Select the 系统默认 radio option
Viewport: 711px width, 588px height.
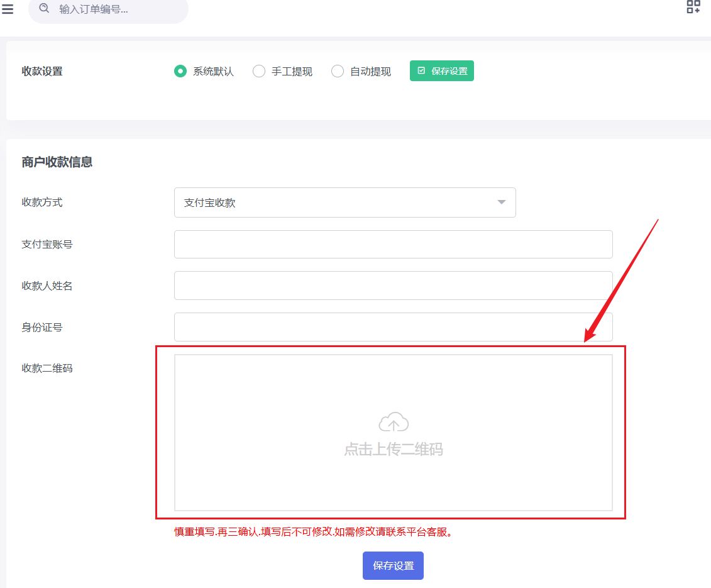180,71
